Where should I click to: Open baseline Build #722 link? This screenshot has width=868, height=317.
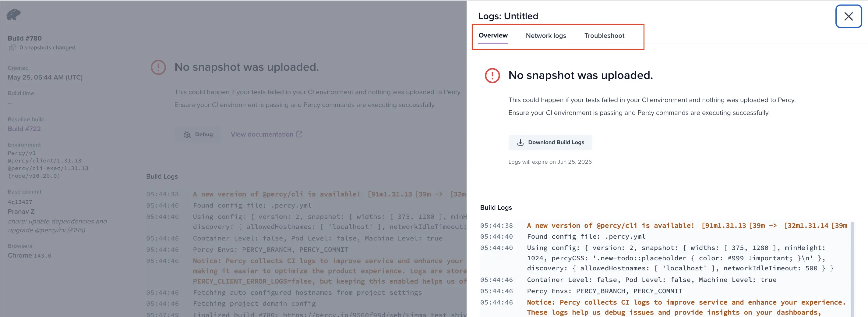(x=24, y=129)
